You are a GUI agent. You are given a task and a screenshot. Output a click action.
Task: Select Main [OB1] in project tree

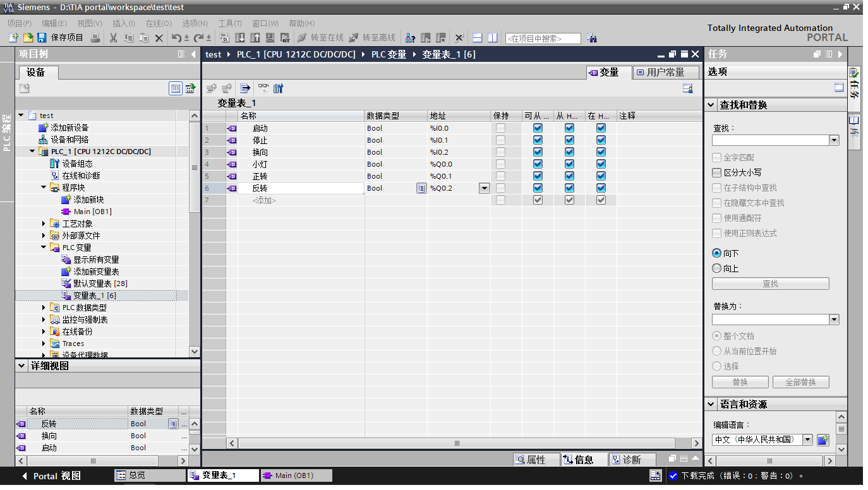click(92, 212)
